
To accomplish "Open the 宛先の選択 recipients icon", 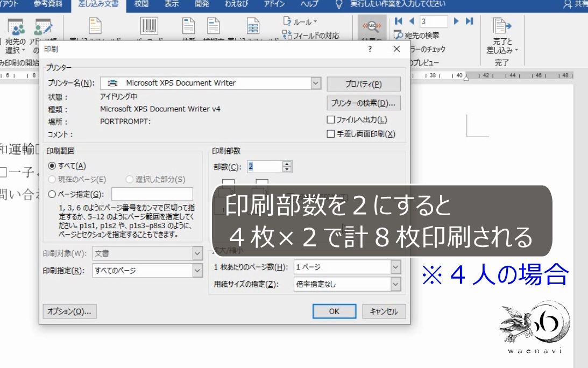I will pos(16,27).
